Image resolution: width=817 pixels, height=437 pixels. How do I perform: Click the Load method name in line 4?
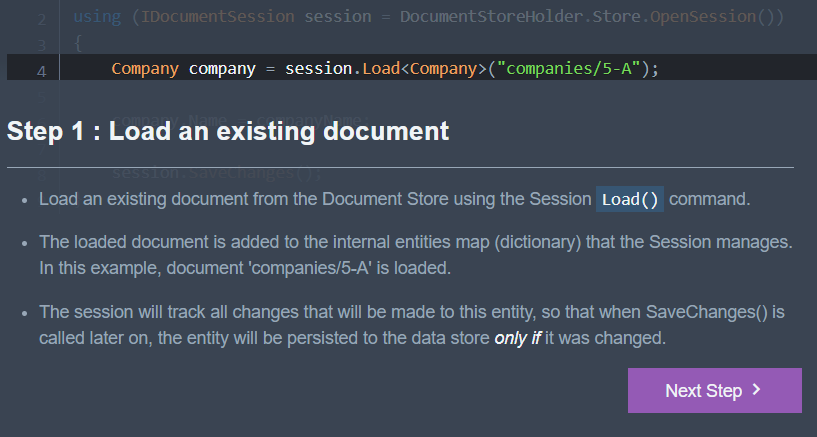381,68
